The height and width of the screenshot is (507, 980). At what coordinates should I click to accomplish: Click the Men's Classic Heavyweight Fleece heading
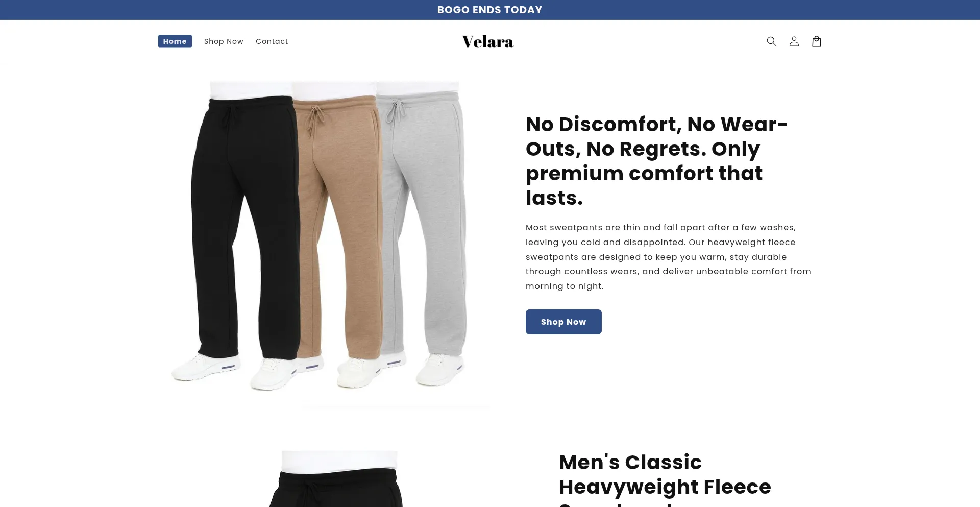pos(665,478)
